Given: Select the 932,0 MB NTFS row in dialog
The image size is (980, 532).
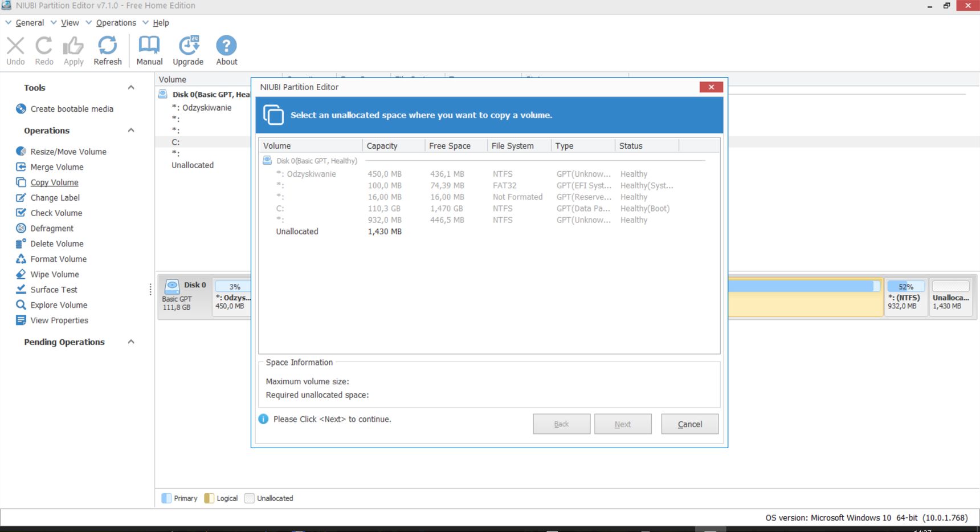Looking at the screenshot, I should (489, 220).
